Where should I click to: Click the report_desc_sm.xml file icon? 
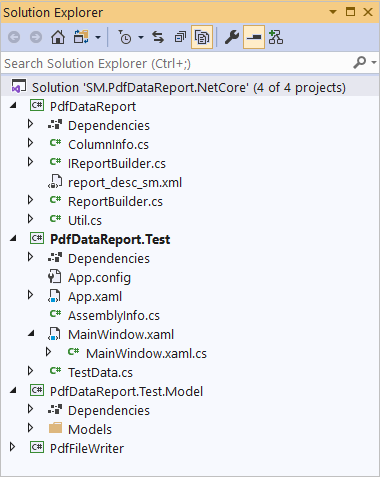(55, 182)
